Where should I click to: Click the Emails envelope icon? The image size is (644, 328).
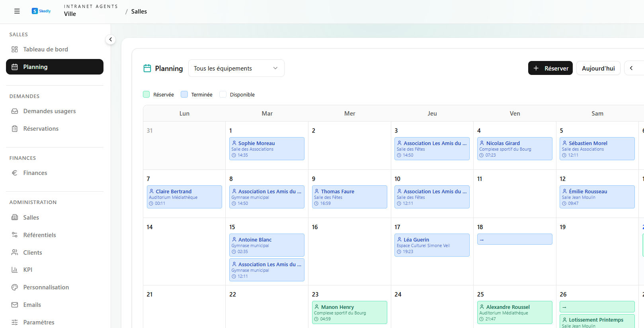[x=15, y=305]
